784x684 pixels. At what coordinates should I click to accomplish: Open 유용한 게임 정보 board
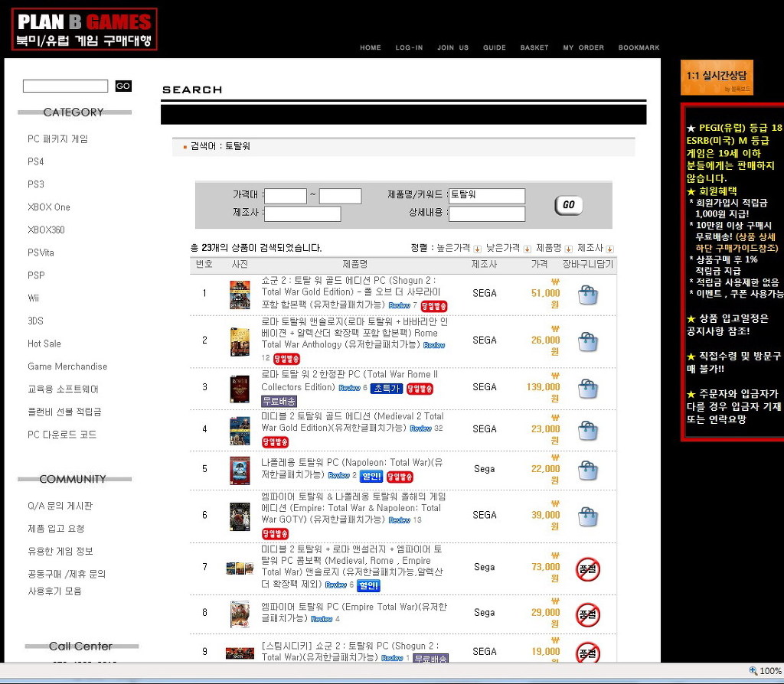60,551
